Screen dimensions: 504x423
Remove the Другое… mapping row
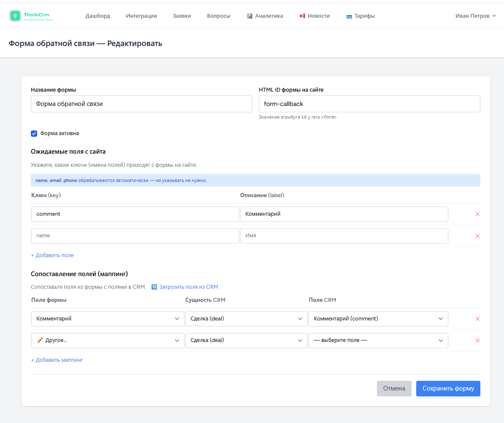coord(477,340)
